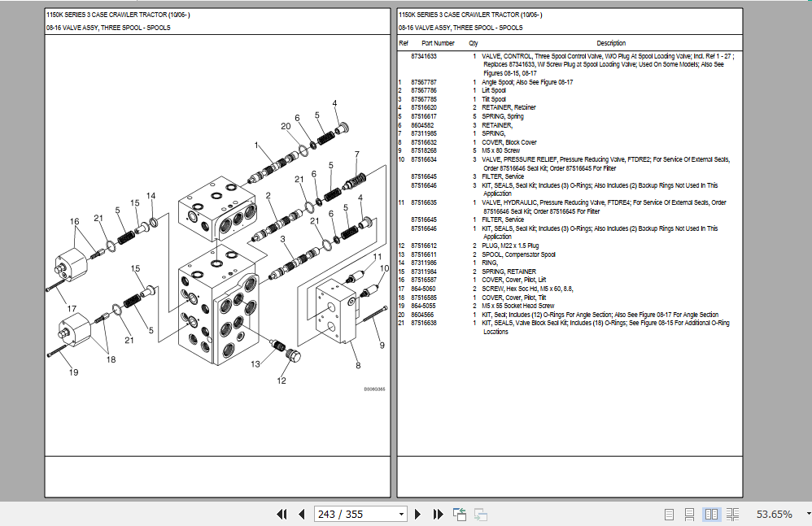Click diagram callout number 20
Screen dimensions: 812x526
[x=286, y=126]
